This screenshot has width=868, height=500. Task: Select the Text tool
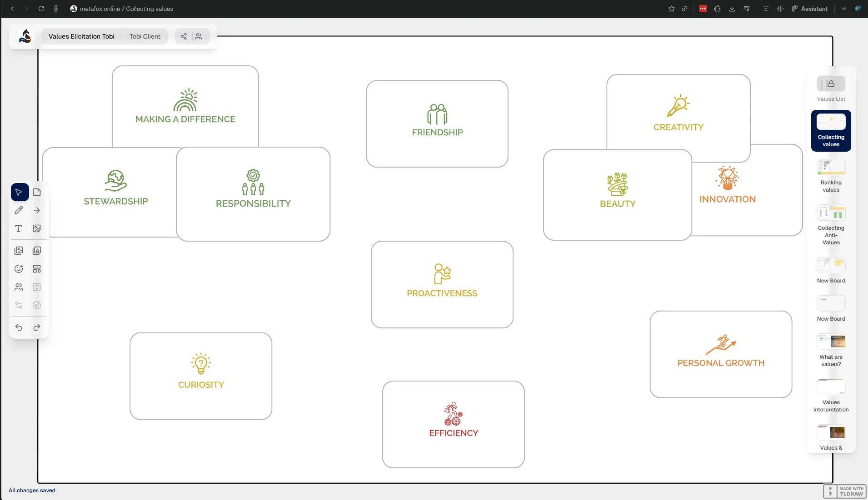point(19,228)
